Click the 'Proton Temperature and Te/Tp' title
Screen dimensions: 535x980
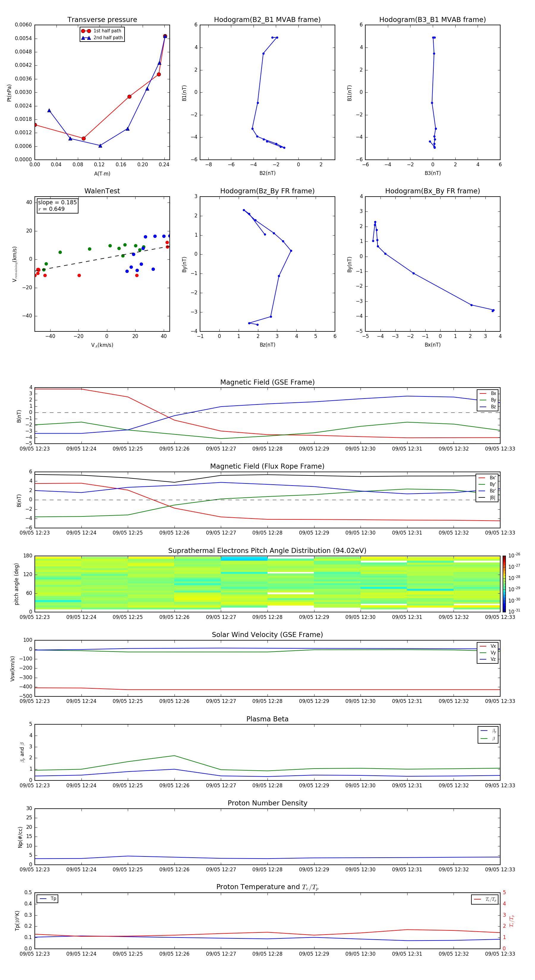[x=267, y=887]
